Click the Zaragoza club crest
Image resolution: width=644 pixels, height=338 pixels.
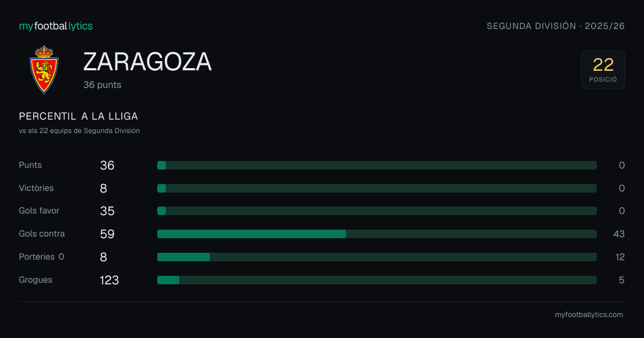pos(44,70)
